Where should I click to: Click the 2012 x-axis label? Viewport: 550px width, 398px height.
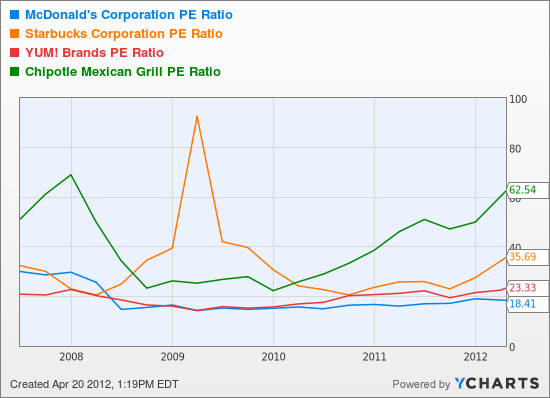475,357
